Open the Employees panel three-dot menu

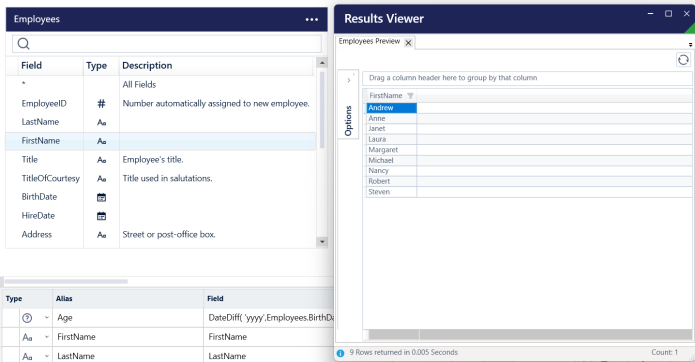pyautogui.click(x=312, y=19)
